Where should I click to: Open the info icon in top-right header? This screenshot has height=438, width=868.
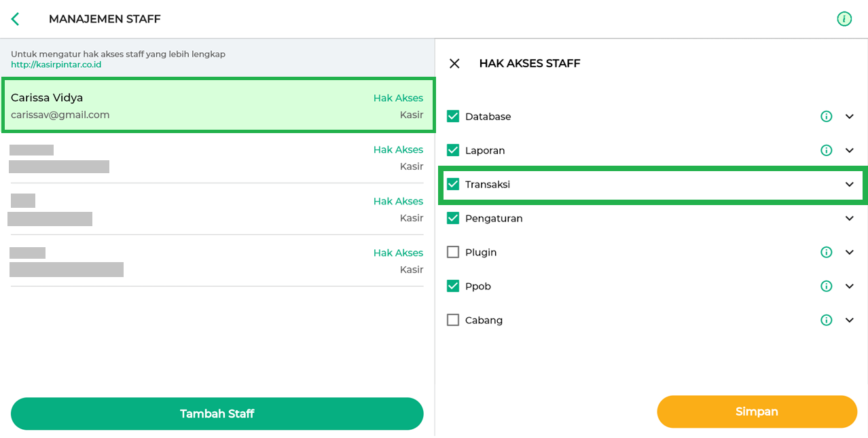click(x=844, y=19)
